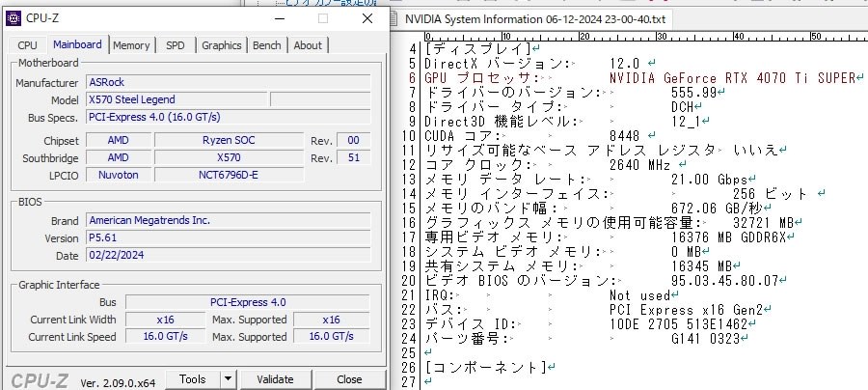This screenshot has width=868, height=390.
Task: Click the Ryzen SOC chipset value
Action: [229, 140]
